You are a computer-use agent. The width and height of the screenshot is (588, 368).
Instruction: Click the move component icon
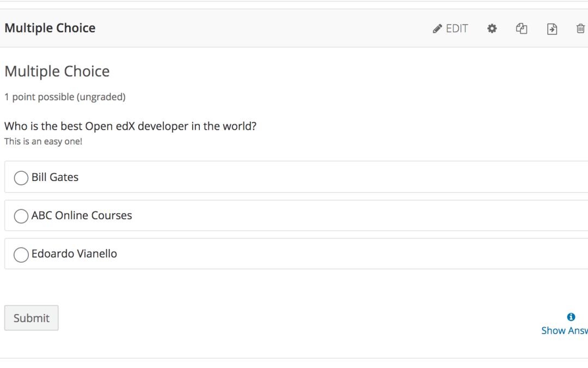pos(552,29)
